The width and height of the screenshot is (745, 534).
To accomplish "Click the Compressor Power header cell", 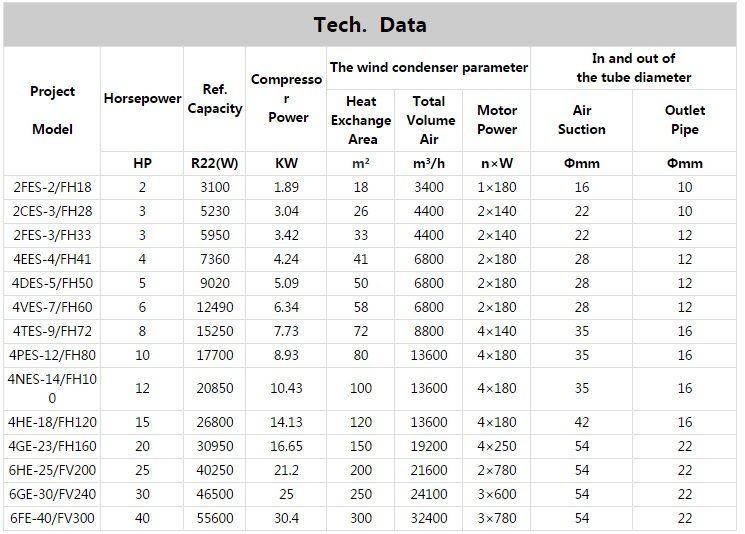I will click(286, 98).
